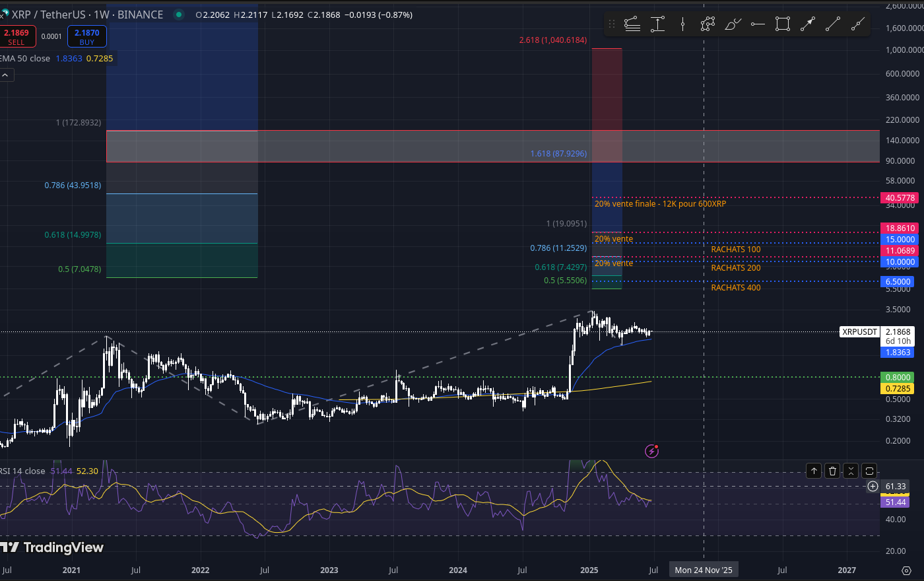
Task: Move RSI pane up with arrow icon
Action: 814,471
